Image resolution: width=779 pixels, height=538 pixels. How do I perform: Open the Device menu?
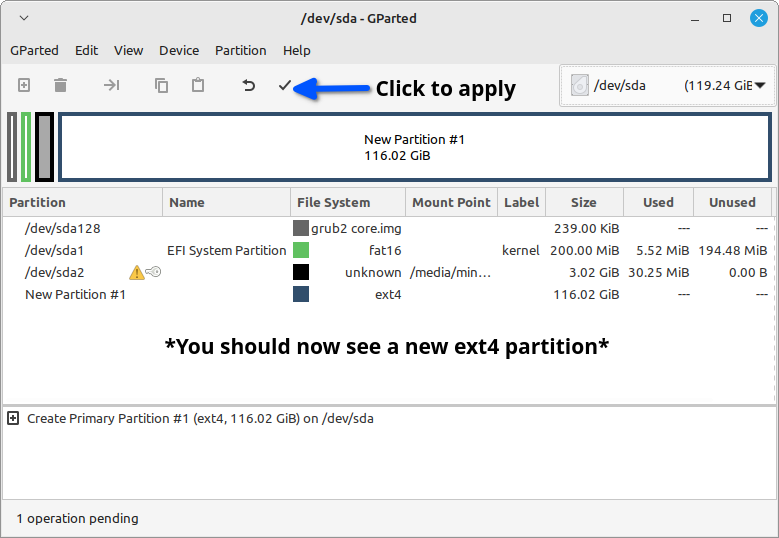pos(179,51)
